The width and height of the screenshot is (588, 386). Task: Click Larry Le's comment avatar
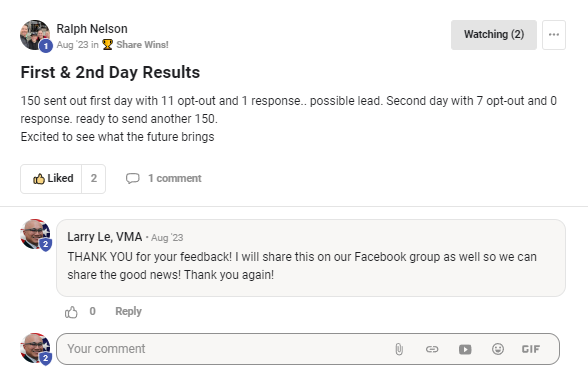[35, 234]
